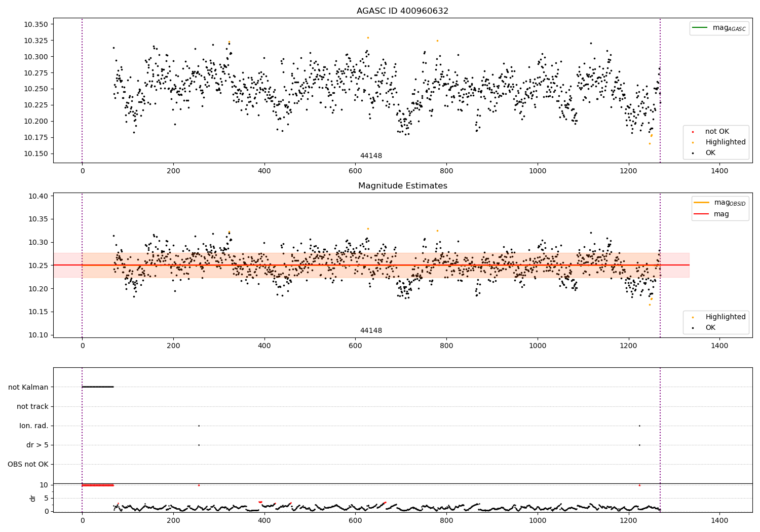The image size is (760, 532).
Task: Click the 'Magnitude Estimates' plot title
Action: (402, 186)
